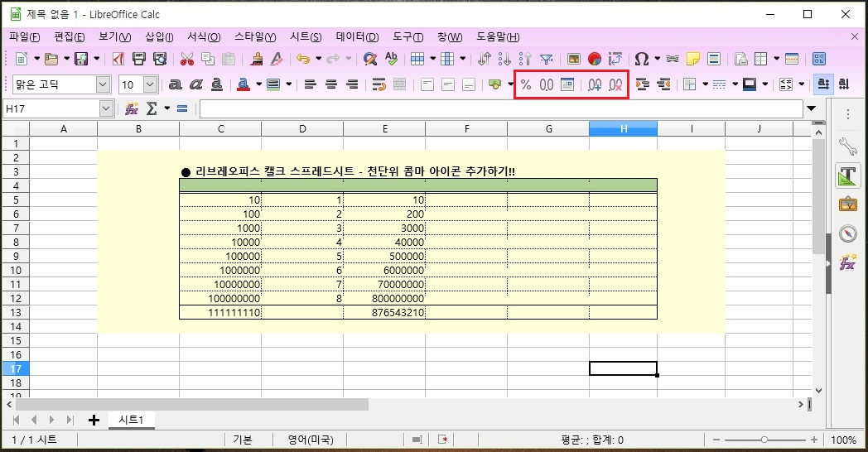The width and height of the screenshot is (868, 452).
Task: Open 파일(F) menu
Action: click(25, 37)
